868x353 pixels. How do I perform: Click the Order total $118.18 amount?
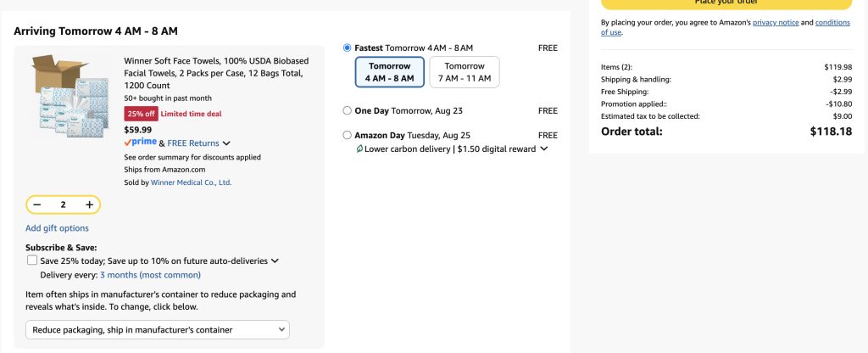831,132
